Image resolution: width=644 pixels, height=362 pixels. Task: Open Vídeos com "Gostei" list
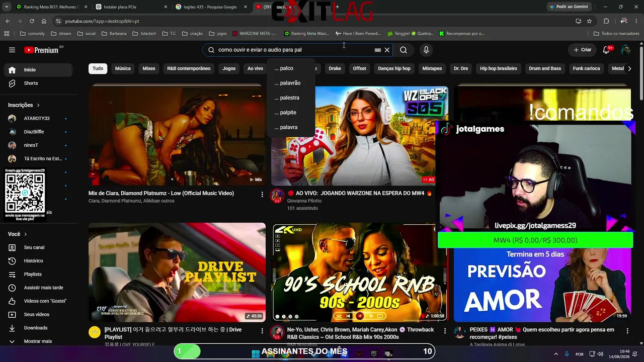[x=39, y=301]
